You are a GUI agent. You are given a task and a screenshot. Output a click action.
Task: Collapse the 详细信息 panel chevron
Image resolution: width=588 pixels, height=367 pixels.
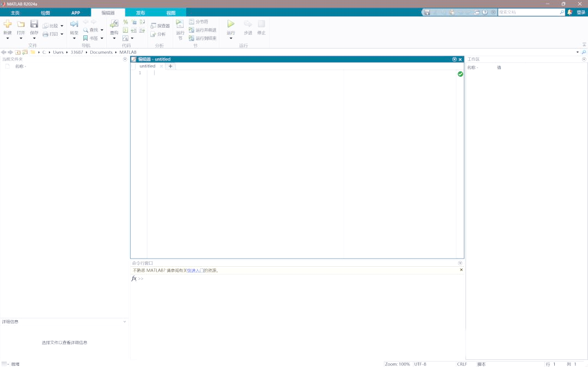click(x=125, y=321)
